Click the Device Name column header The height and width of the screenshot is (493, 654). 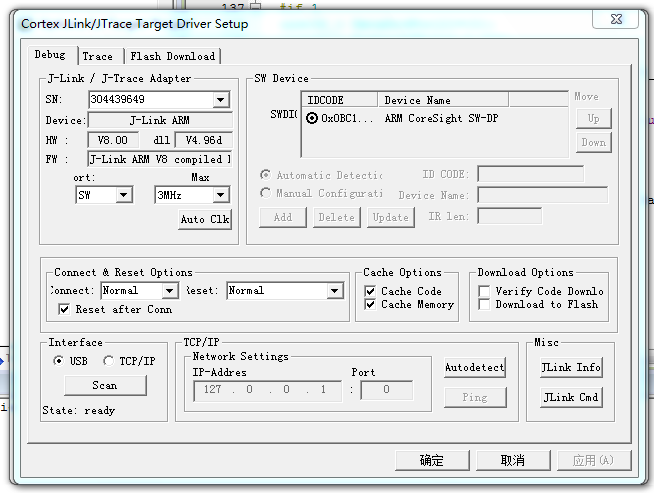click(443, 100)
